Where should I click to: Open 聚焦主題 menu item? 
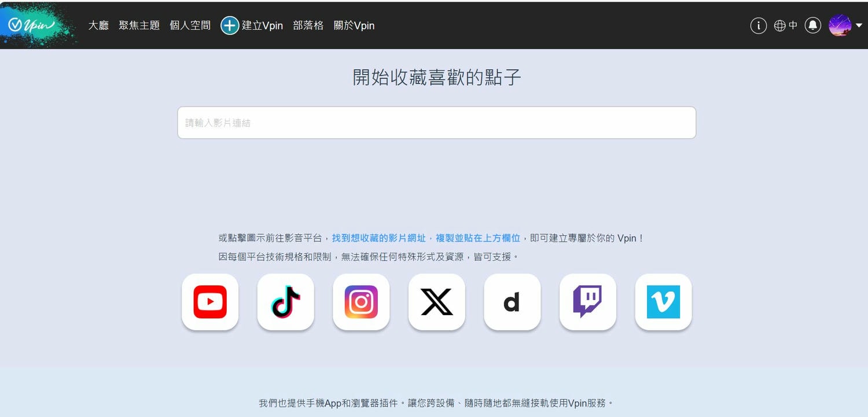[x=139, y=25]
